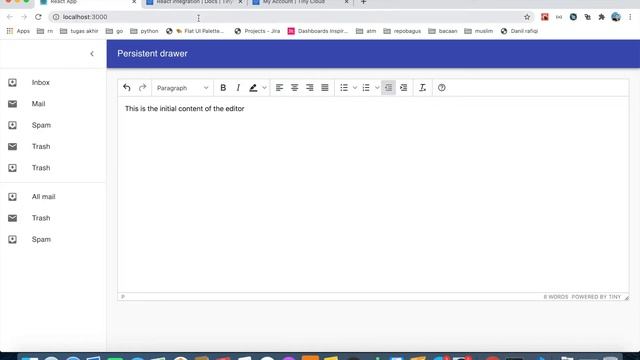Increase indent of paragraph
Image resolution: width=640 pixels, height=360 pixels.
pos(404,88)
